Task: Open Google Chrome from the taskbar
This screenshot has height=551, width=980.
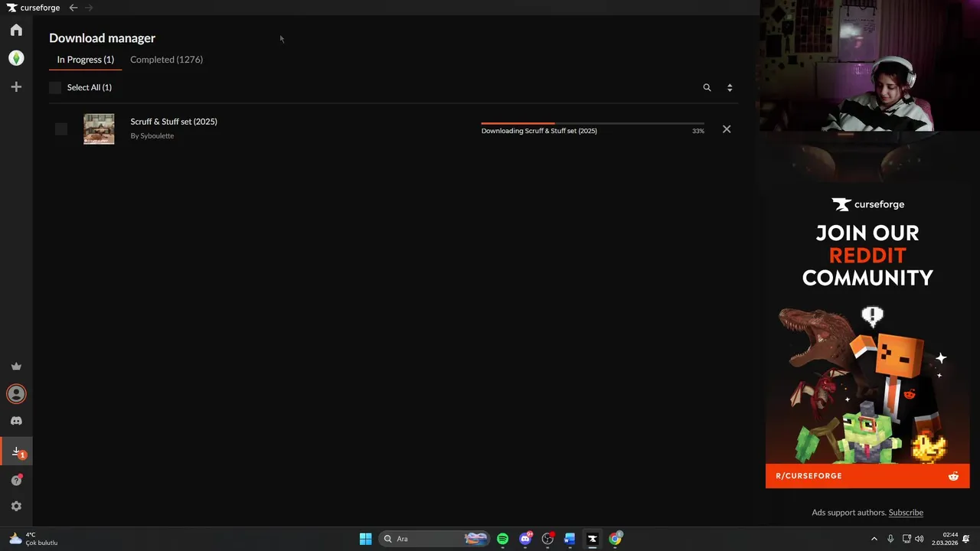Action: (616, 539)
